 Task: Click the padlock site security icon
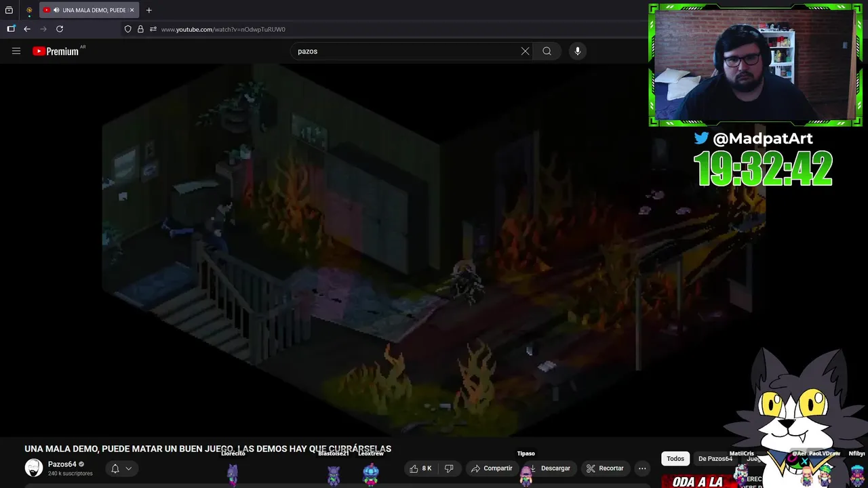(x=140, y=29)
